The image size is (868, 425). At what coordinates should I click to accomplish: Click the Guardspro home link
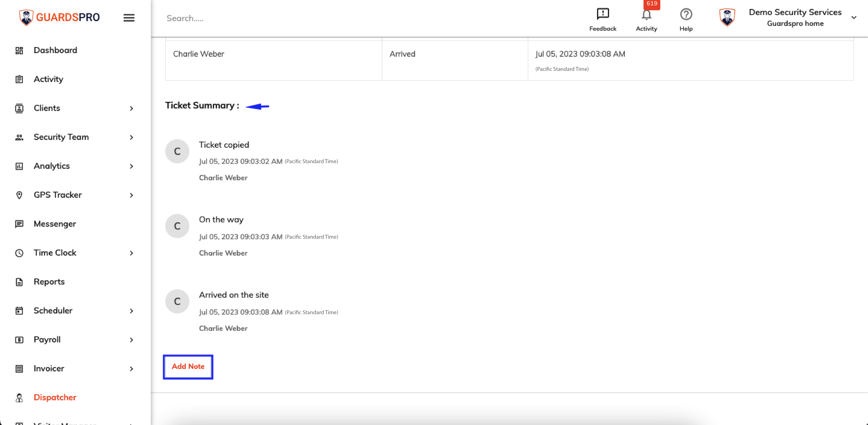point(795,24)
